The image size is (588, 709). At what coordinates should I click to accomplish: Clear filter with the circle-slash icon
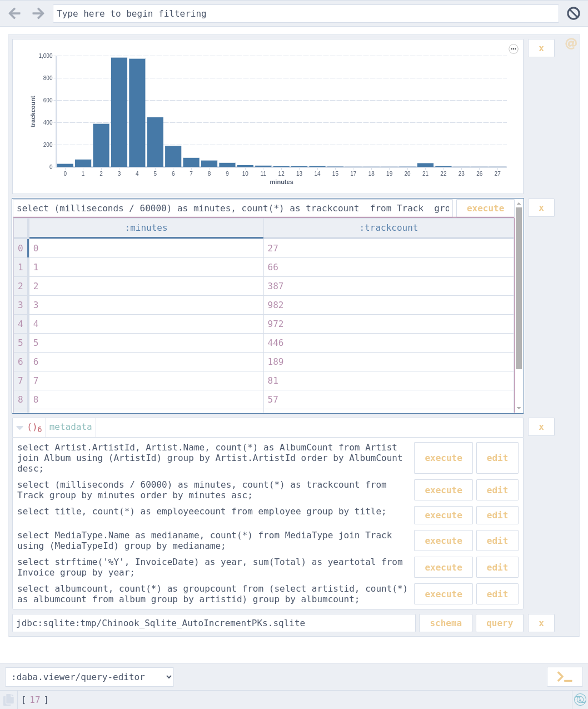[x=574, y=13]
